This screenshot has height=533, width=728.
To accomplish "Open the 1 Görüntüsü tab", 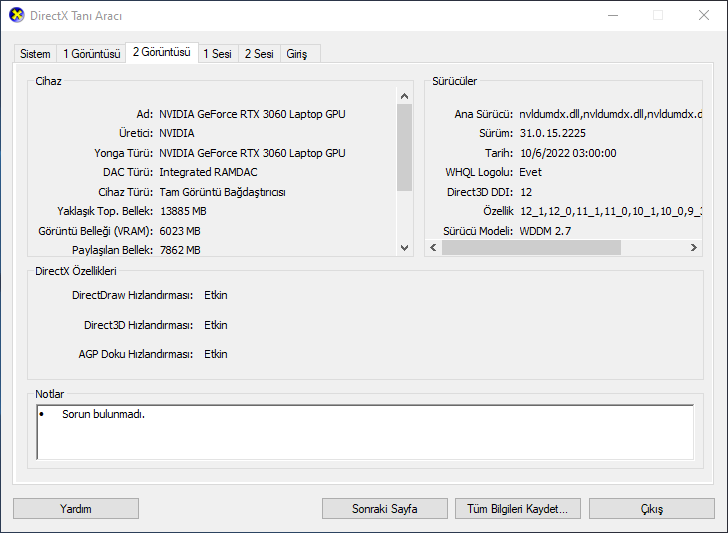I will click(91, 54).
